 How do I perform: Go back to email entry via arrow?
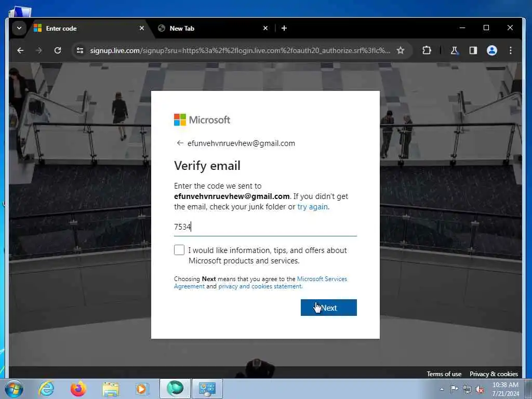tap(180, 143)
